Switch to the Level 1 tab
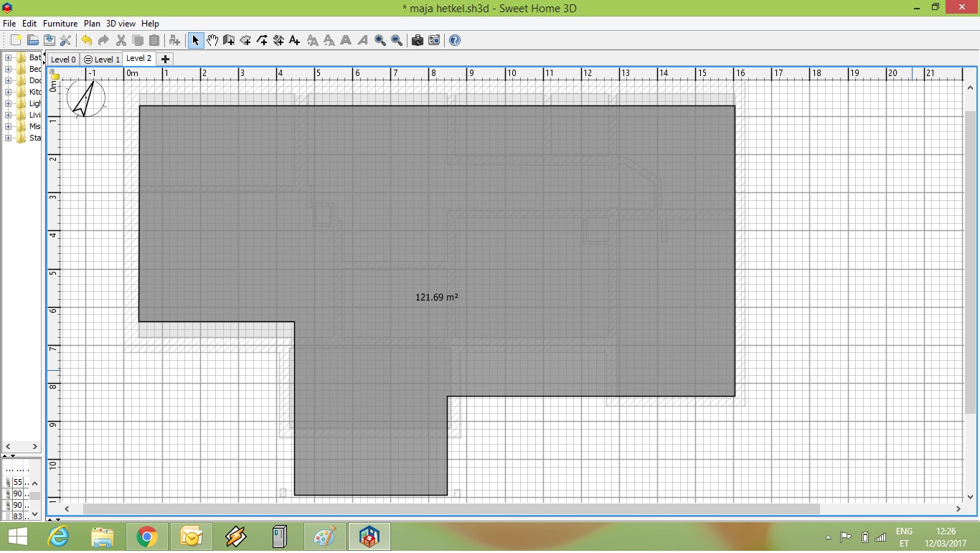Viewport: 980px width, 553px height. click(x=102, y=60)
